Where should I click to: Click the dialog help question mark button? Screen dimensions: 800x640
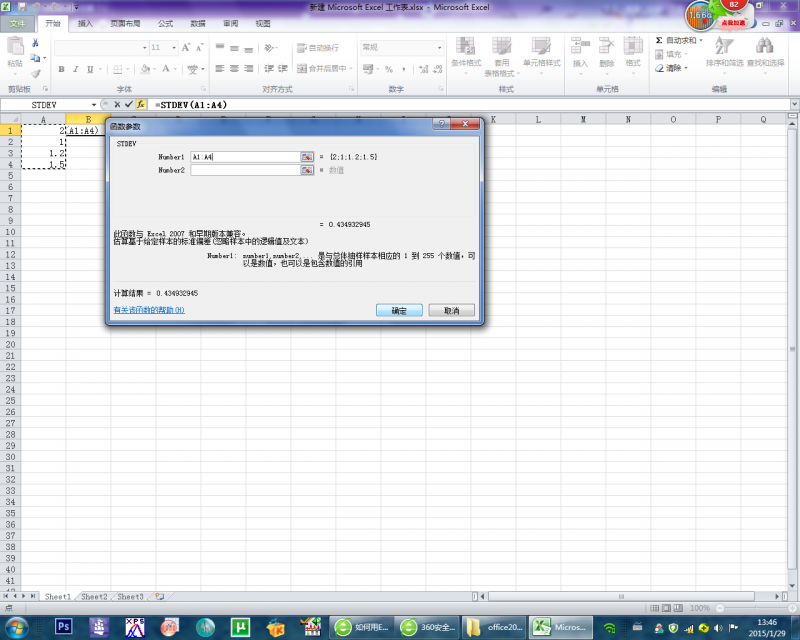[x=442, y=124]
